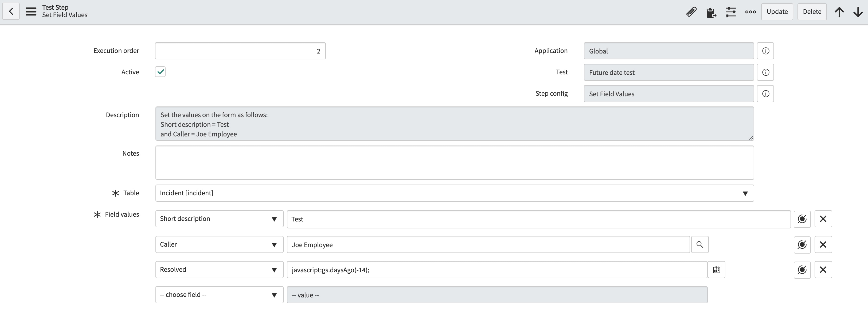Screen dimensions: 868x314
Task: Open the Caller field dropdown
Action: 219,244
